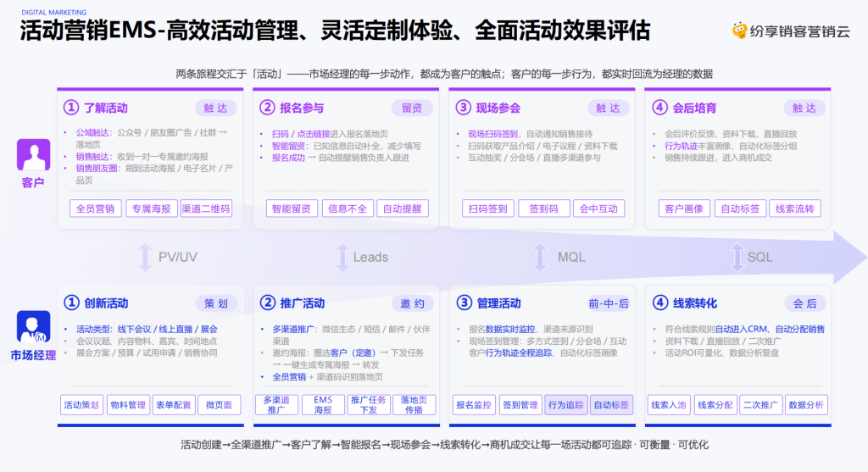Click the 行为轨迹 text in 会后培育 card
The image size is (868, 472).
[x=681, y=146]
